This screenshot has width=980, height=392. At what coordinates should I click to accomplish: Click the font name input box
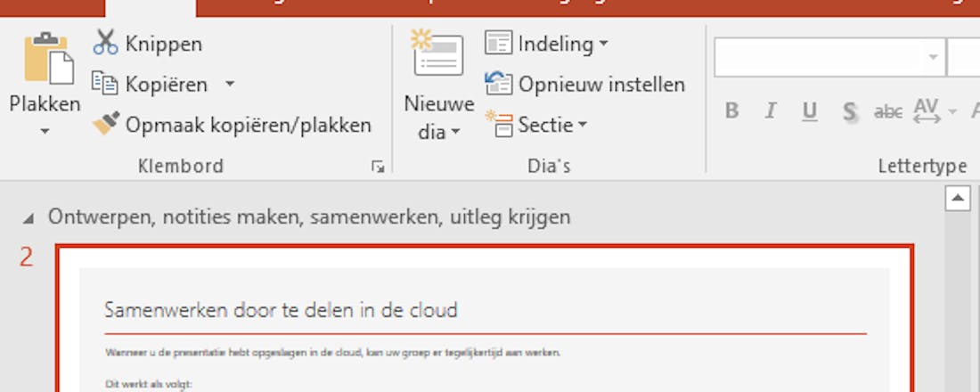[x=820, y=58]
